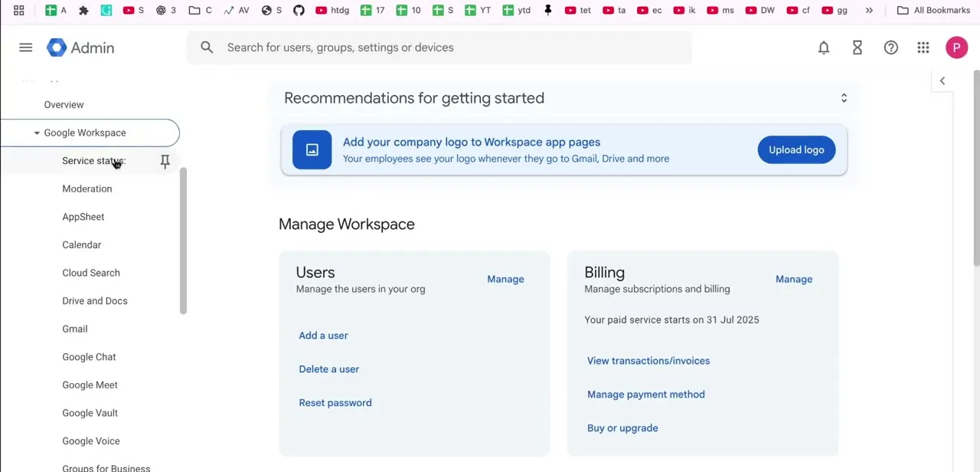Click the Add a user link
Screen dimensions: 980x472
click(x=323, y=336)
